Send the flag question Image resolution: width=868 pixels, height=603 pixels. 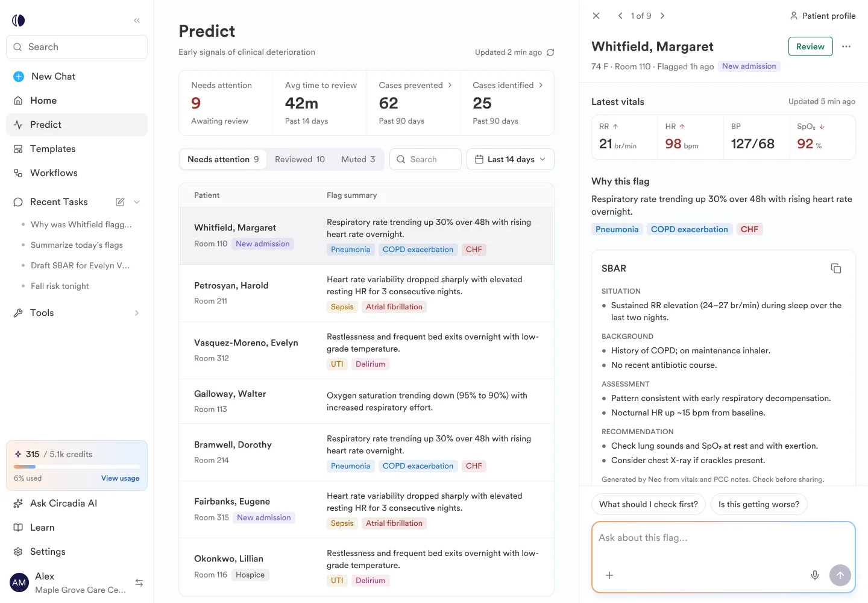840,575
